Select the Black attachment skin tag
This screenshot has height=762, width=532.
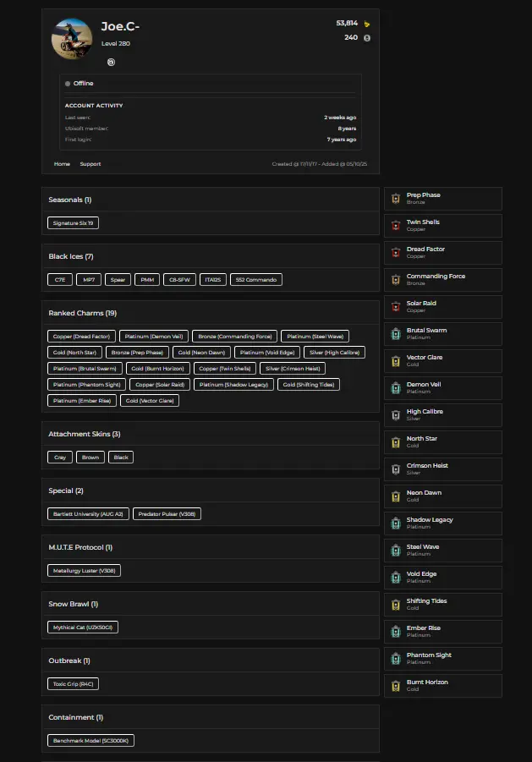[x=121, y=458]
